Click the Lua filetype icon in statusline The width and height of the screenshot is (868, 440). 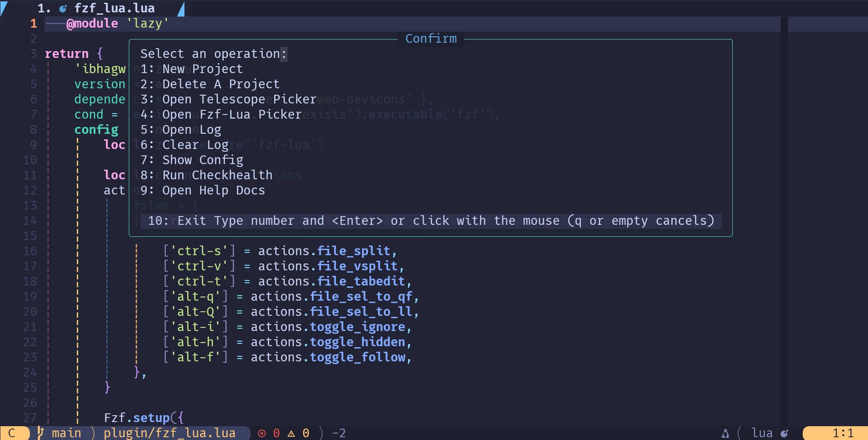[784, 433]
